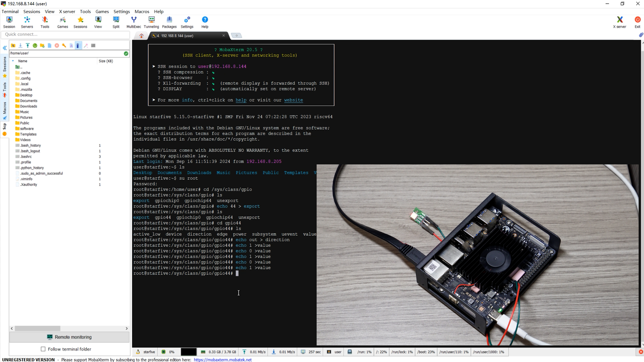
Task: Click the red delete icon in SFTP toolbar
Action: (57, 45)
